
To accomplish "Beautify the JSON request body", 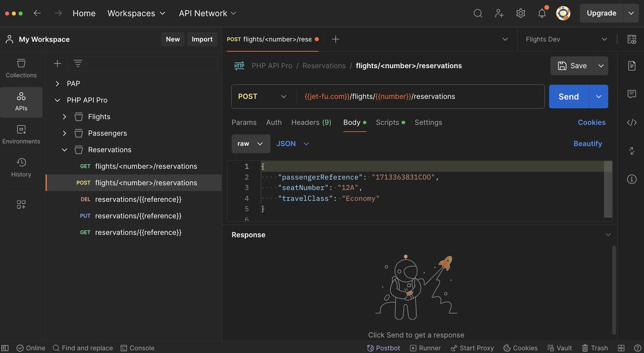I will tap(589, 143).
